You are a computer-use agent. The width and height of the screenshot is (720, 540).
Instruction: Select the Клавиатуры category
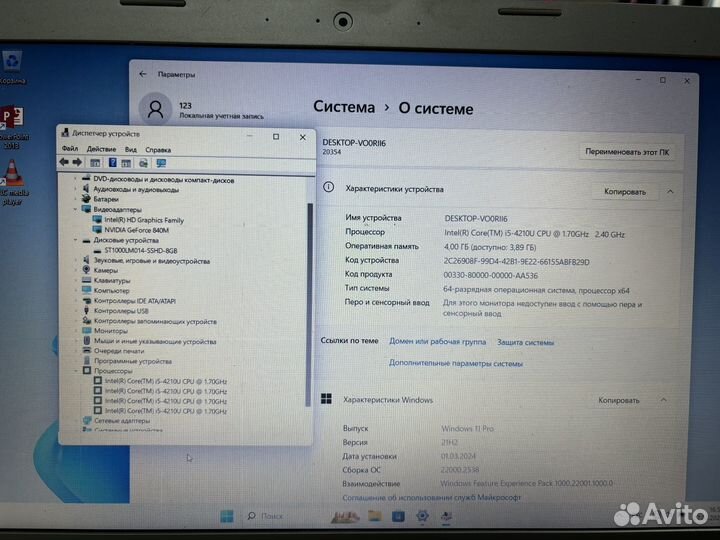tap(112, 281)
